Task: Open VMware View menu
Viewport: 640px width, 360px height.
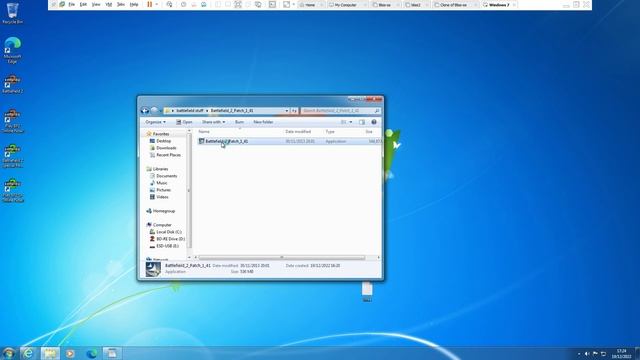Action: (96, 4)
